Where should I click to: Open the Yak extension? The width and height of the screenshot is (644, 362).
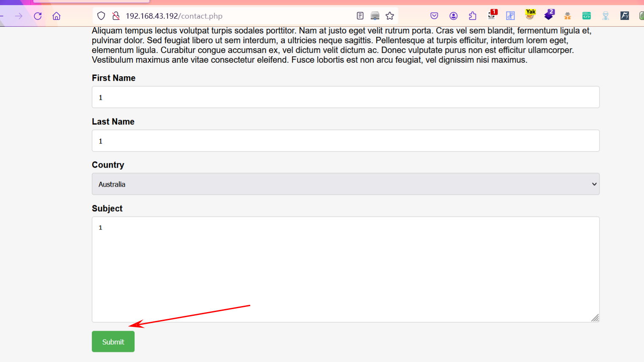click(530, 14)
